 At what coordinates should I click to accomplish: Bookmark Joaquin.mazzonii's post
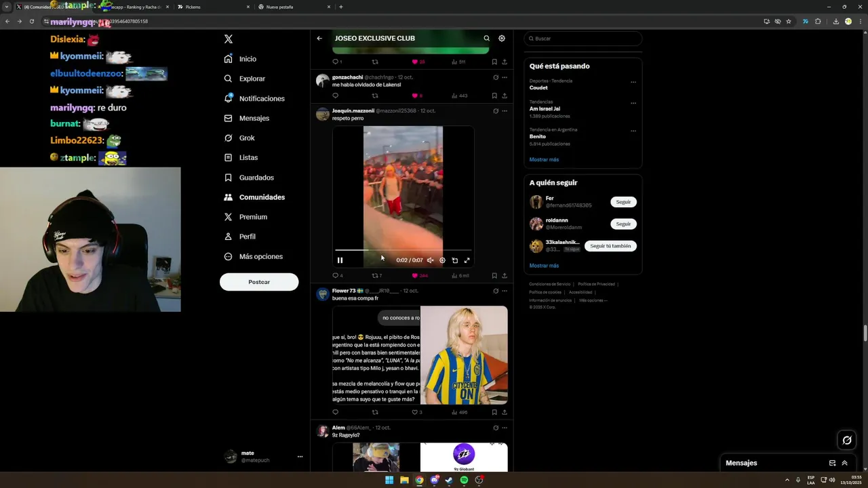pyautogui.click(x=494, y=276)
